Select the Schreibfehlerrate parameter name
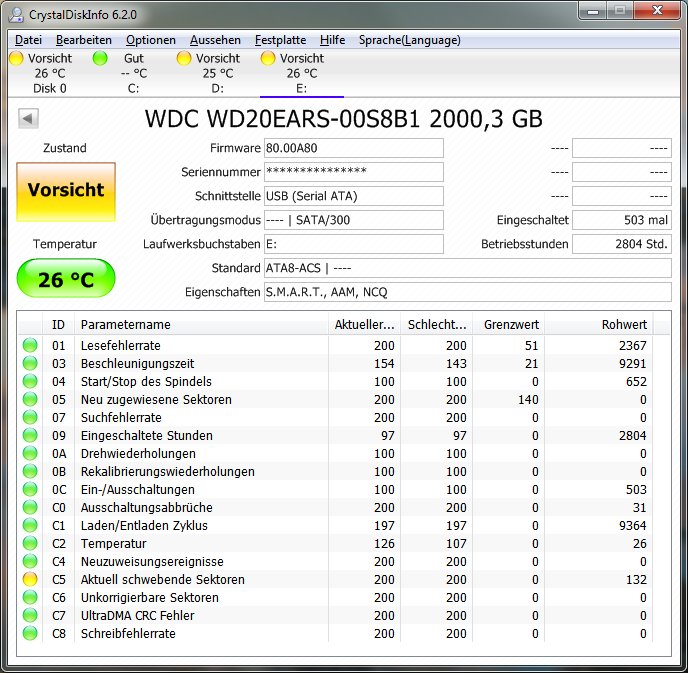Viewport: 688px width, 673px height. [x=128, y=634]
